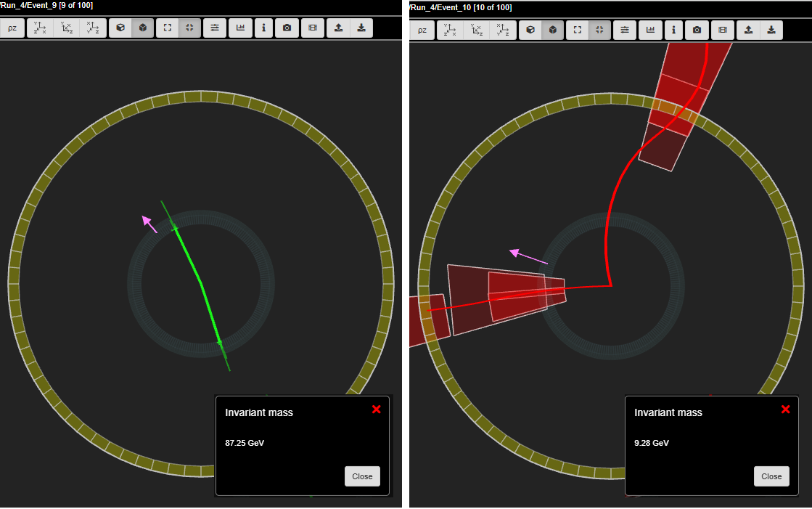Viewport: 812px width, 509px height.
Task: Open the histogram chart in left viewer
Action: [x=240, y=28]
